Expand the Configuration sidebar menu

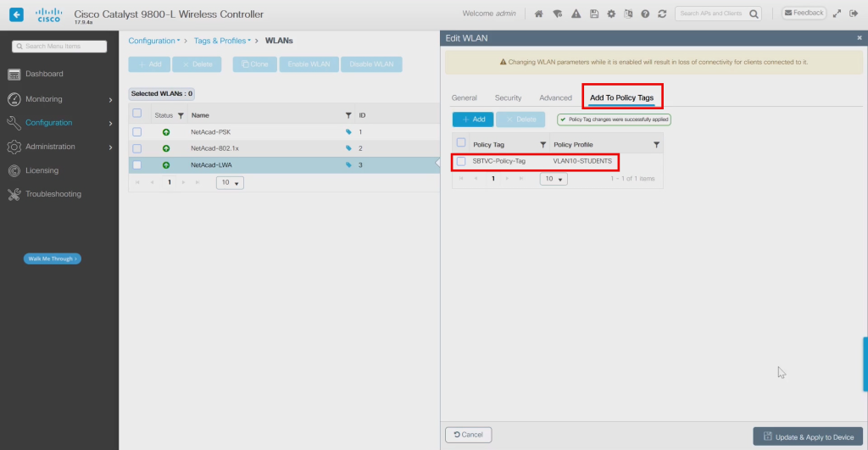(x=110, y=124)
